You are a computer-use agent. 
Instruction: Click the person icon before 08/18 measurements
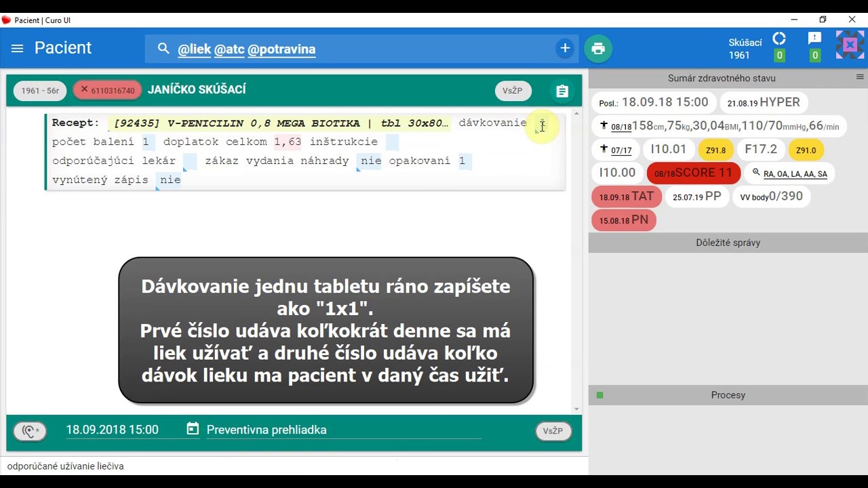pyautogui.click(x=604, y=125)
